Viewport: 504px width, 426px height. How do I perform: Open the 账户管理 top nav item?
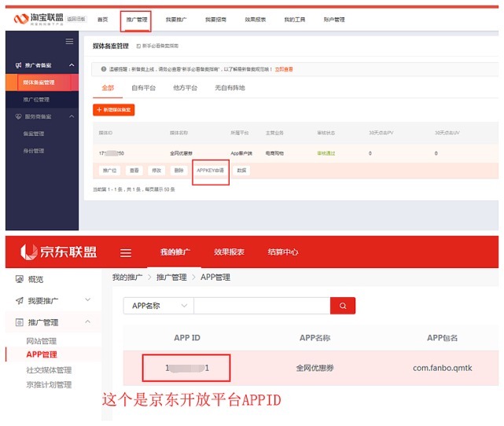point(334,20)
